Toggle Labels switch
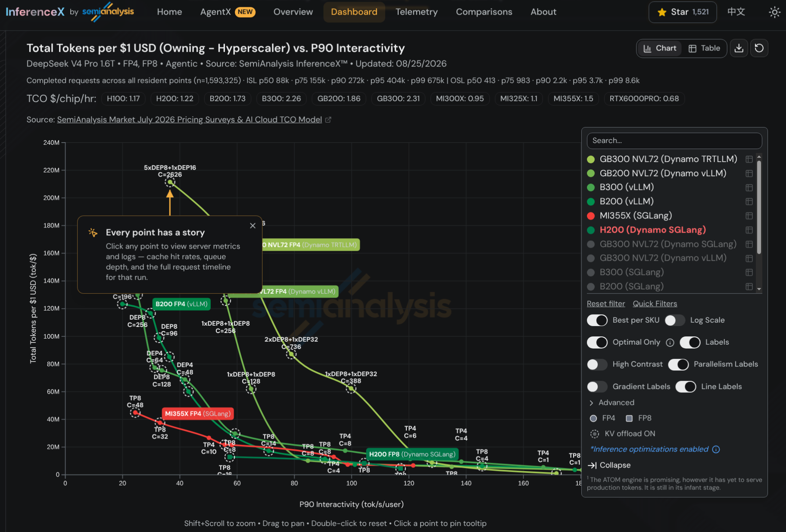The height and width of the screenshot is (532, 786). (690, 342)
